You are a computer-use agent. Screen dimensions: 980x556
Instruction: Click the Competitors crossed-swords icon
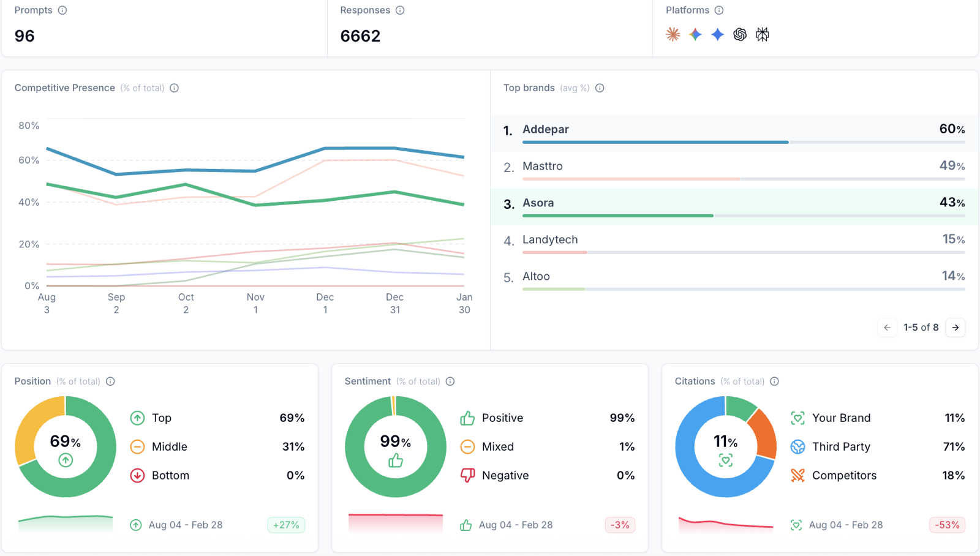[x=797, y=476]
